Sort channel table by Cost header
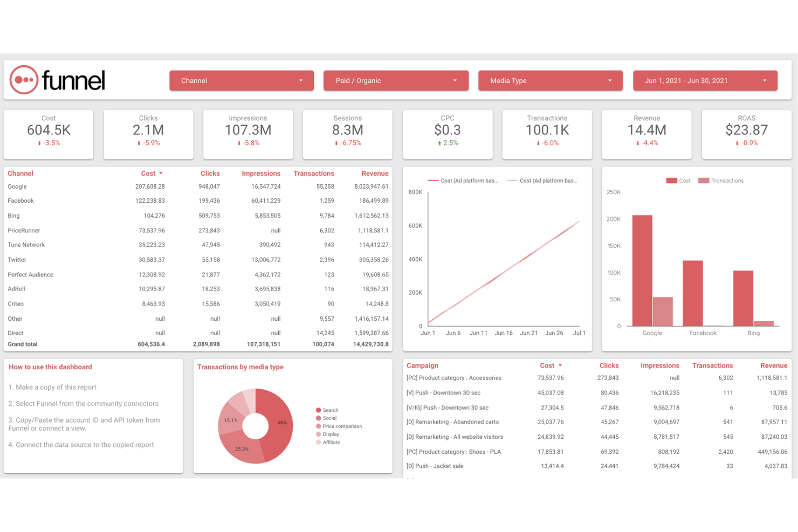Screen dimensions: 798x532 (148, 174)
